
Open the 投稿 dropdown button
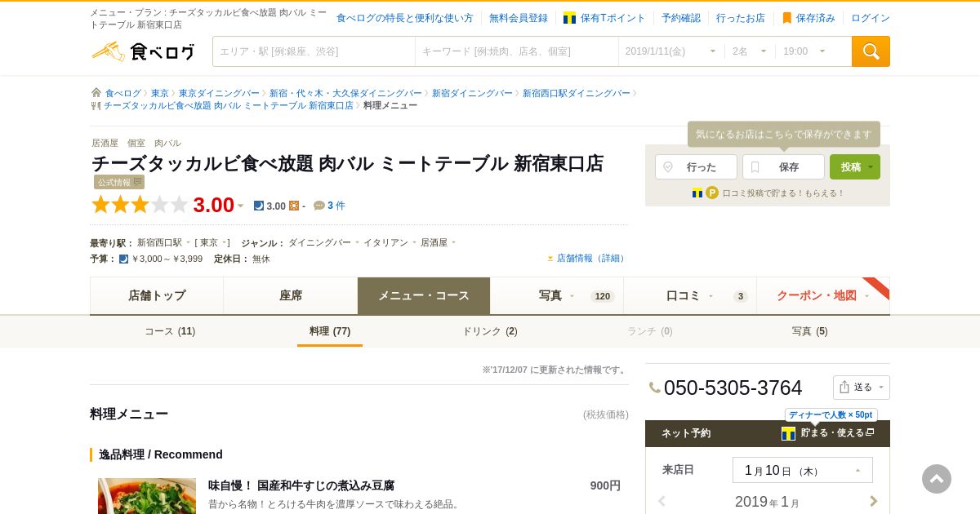pyautogui.click(x=855, y=166)
